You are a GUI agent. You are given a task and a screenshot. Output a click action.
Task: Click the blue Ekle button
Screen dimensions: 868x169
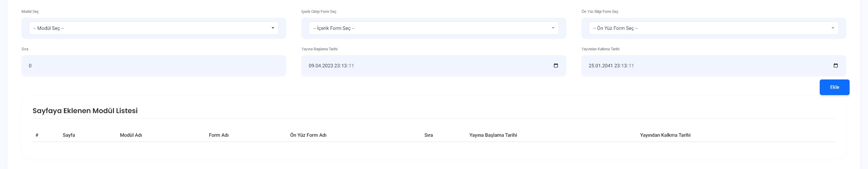point(834,87)
